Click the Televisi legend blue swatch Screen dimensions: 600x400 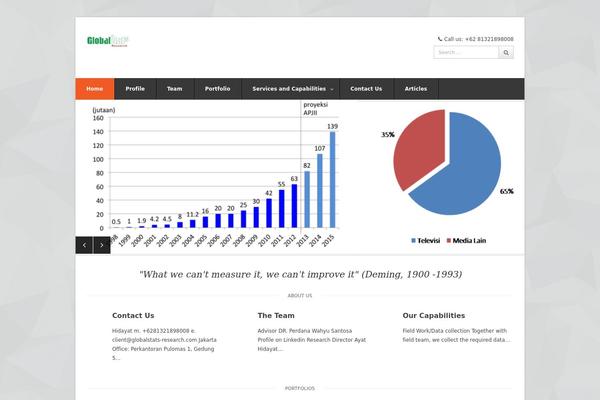(x=413, y=241)
